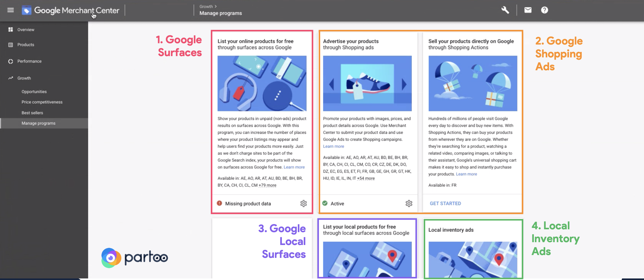Click Learn more on surfaces across Google card
Viewport: 644px width, 280px height.
(x=294, y=167)
